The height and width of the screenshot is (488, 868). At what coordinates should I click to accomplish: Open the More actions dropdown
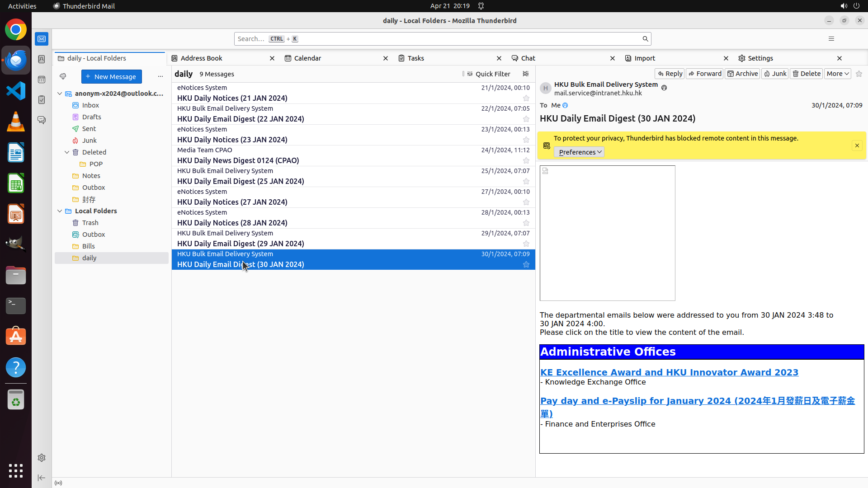pos(837,74)
